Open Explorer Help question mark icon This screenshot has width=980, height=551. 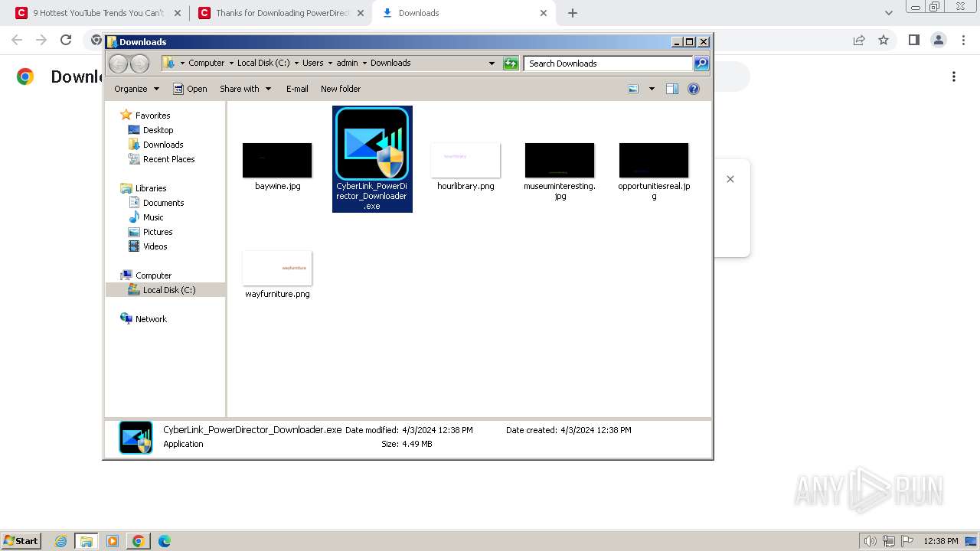[694, 89]
